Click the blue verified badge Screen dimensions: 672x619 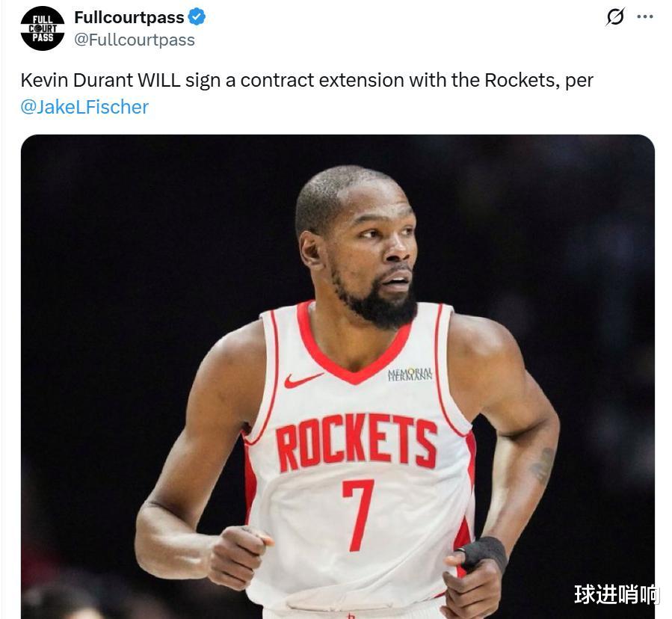[x=197, y=17]
